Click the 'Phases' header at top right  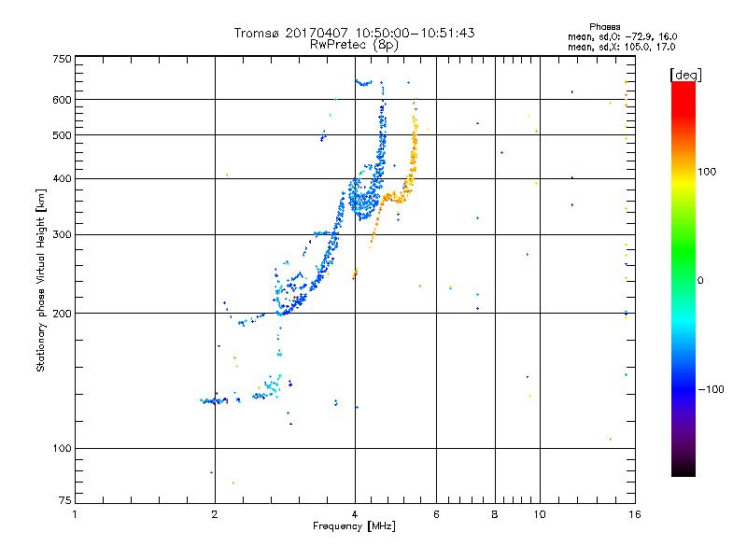(604, 27)
